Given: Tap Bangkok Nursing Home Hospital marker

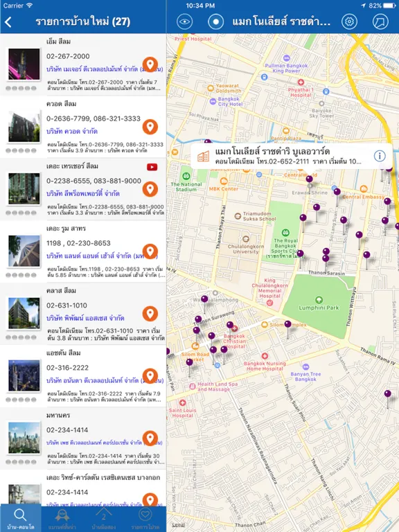Looking at the screenshot, I should pyautogui.click(x=265, y=356).
